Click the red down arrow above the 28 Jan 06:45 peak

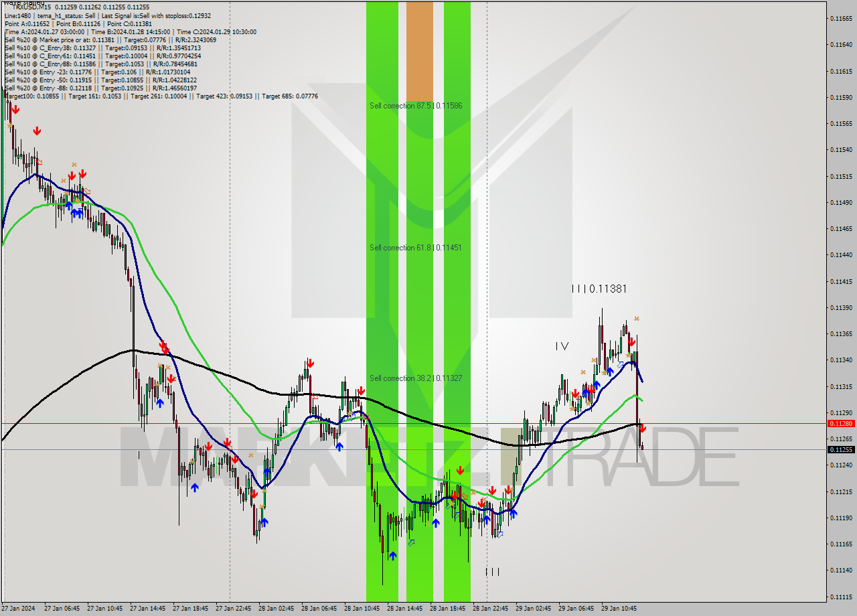pos(310,364)
